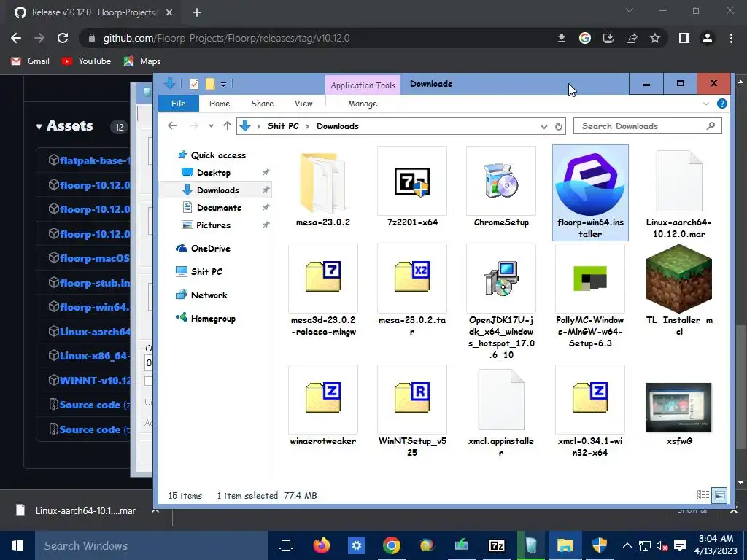This screenshot has width=747, height=560.
Task: Open OneDrive in navigation pane
Action: point(203,248)
